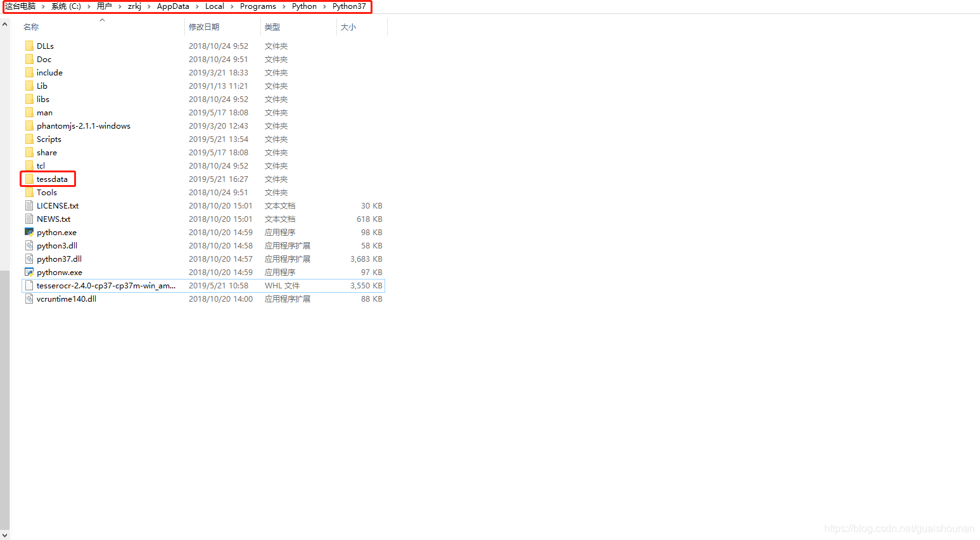The width and height of the screenshot is (980, 540).
Task: Click the LICENSE.txt file icon
Action: click(29, 205)
